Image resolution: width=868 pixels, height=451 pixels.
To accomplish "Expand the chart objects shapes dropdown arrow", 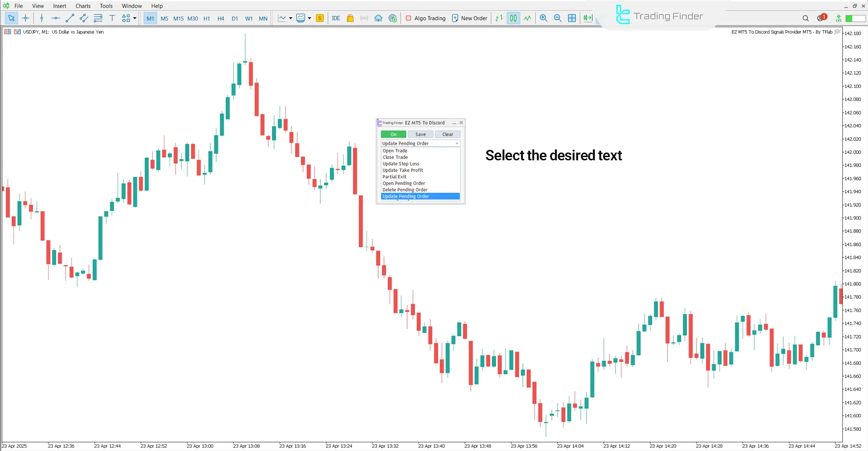I will (135, 18).
